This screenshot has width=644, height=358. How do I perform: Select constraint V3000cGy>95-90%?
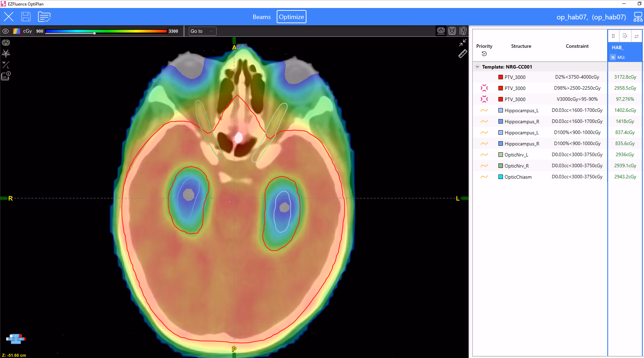click(x=577, y=99)
